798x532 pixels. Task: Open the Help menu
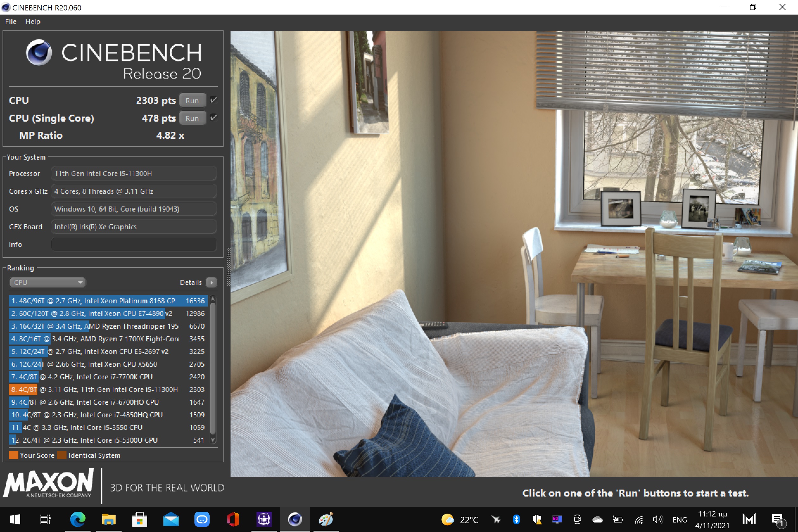pyautogui.click(x=33, y=22)
